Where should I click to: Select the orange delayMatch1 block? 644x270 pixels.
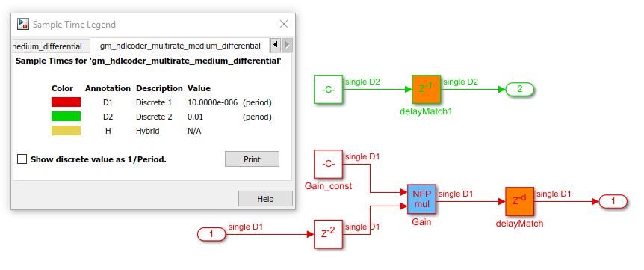(x=427, y=90)
